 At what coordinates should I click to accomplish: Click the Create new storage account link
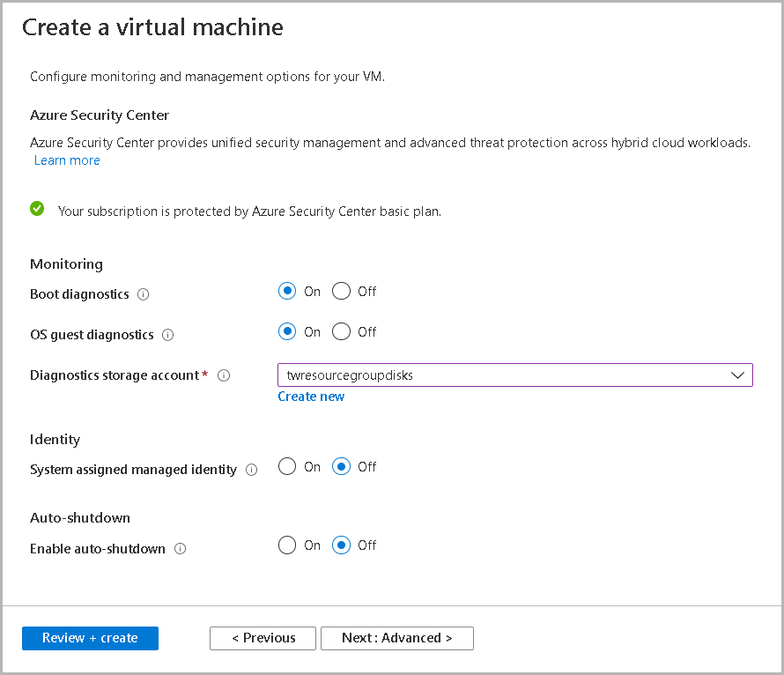pyautogui.click(x=311, y=397)
